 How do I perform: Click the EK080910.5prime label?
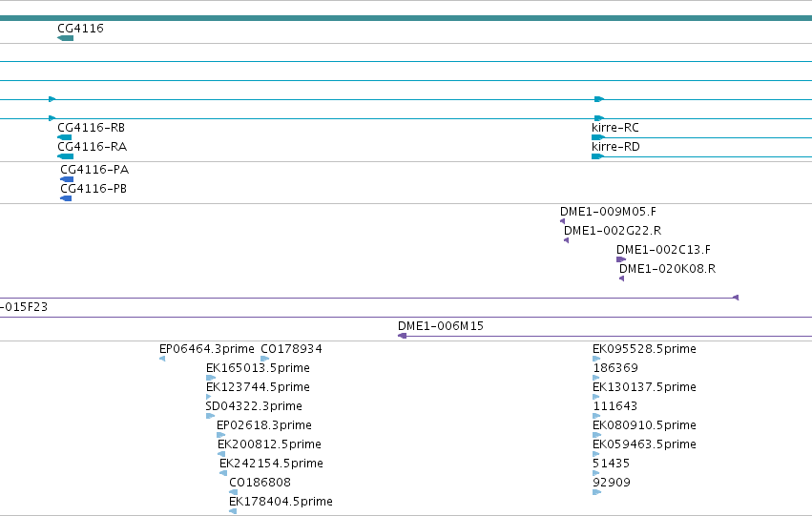[x=644, y=425]
